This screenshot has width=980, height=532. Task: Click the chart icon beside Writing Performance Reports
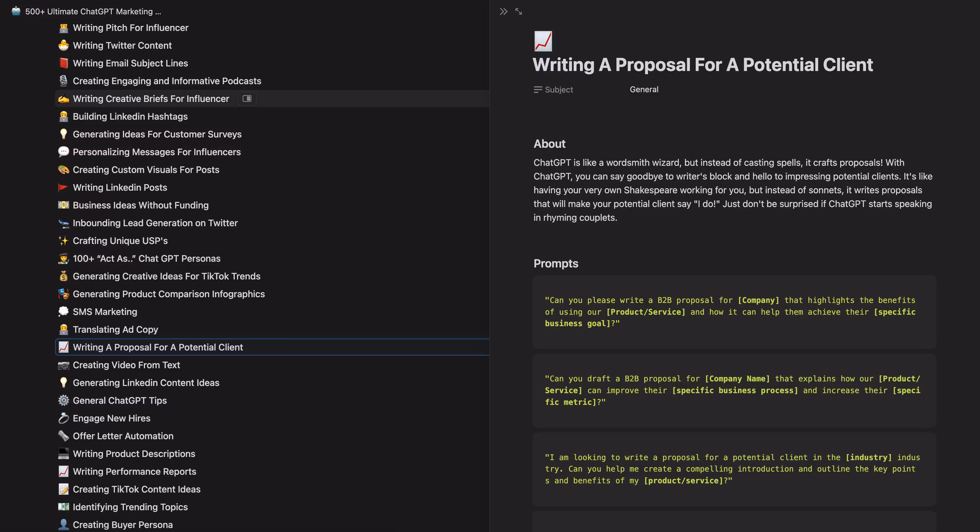[x=64, y=472]
